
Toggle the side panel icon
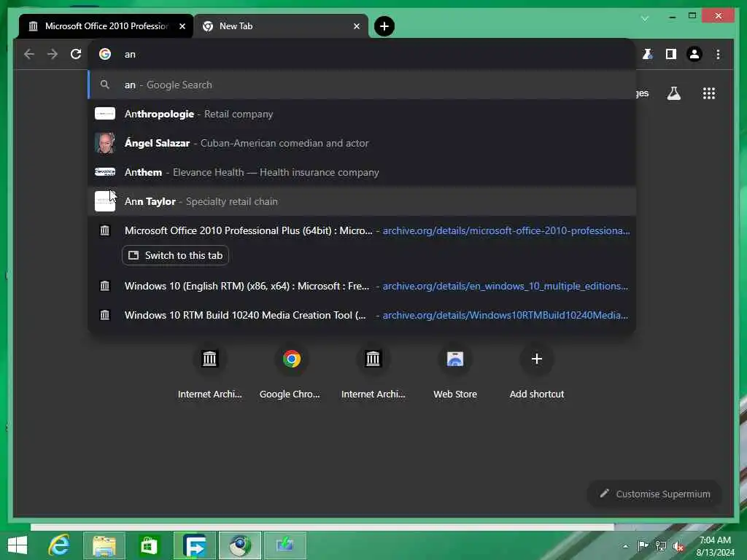[x=671, y=54]
